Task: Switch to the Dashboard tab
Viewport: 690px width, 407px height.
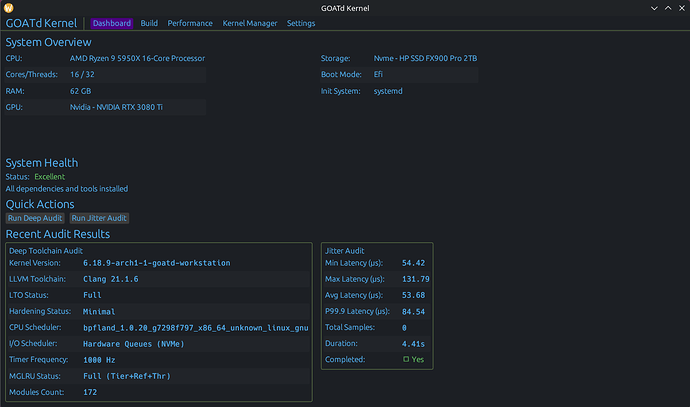Action: pyautogui.click(x=112, y=23)
